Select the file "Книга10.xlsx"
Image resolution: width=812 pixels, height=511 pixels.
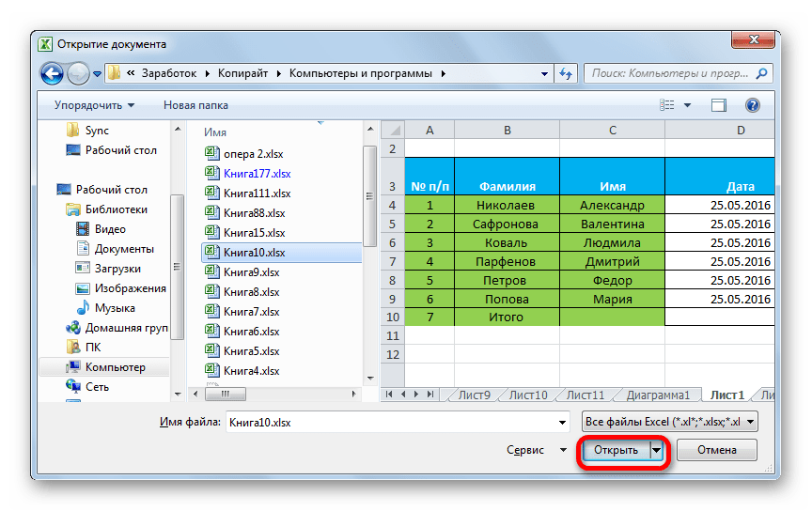281,253
